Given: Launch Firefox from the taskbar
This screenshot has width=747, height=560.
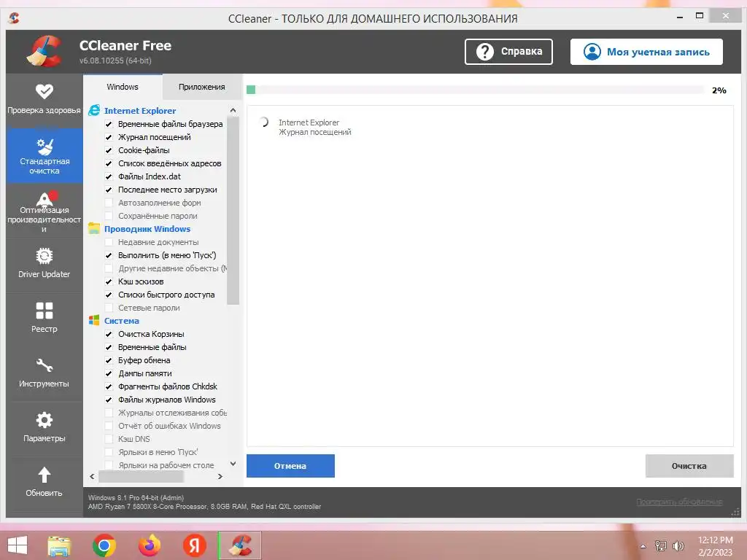Looking at the screenshot, I should click(150, 545).
